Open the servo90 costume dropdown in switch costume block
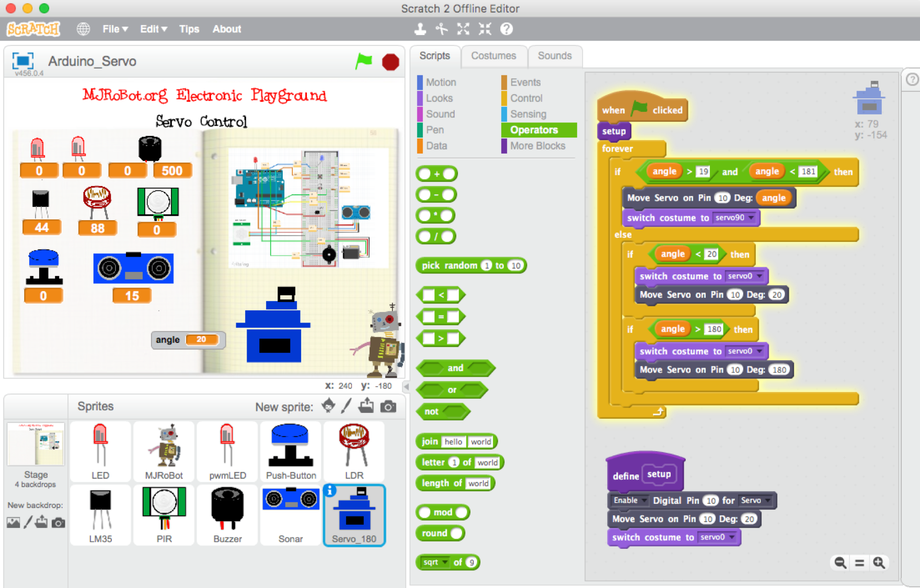Screen dimensions: 920x588 click(x=752, y=218)
